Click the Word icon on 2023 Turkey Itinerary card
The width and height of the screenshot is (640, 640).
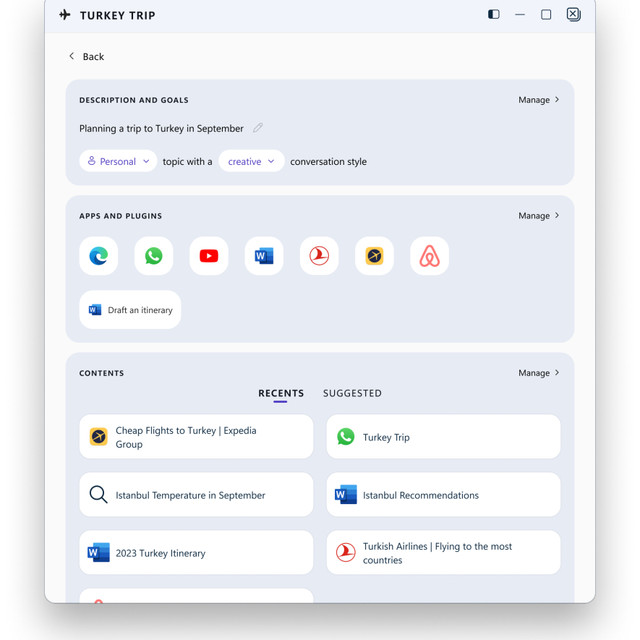pos(98,553)
